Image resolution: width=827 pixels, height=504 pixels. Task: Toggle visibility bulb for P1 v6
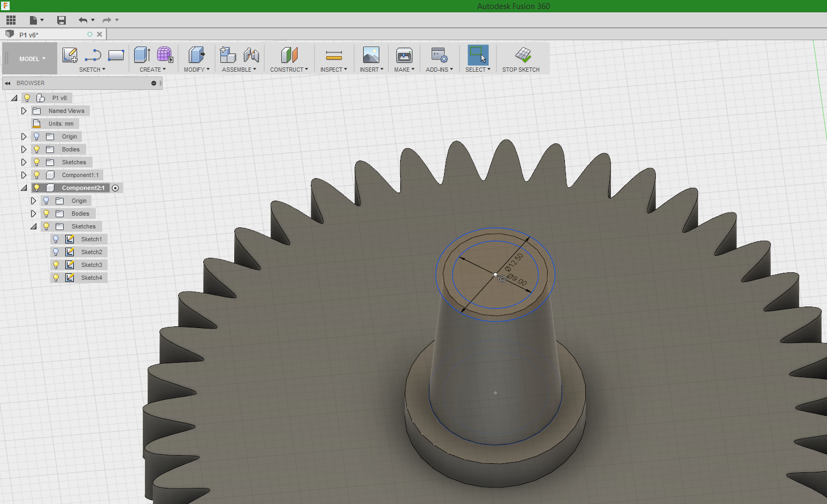[27, 98]
